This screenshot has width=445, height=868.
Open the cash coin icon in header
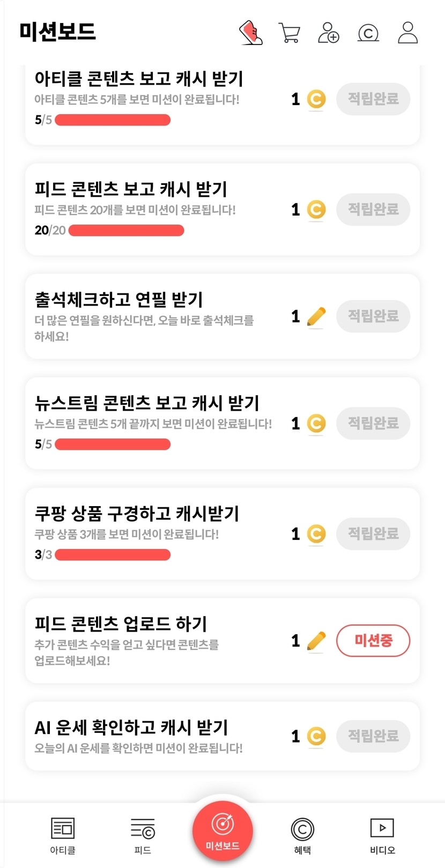coord(368,33)
